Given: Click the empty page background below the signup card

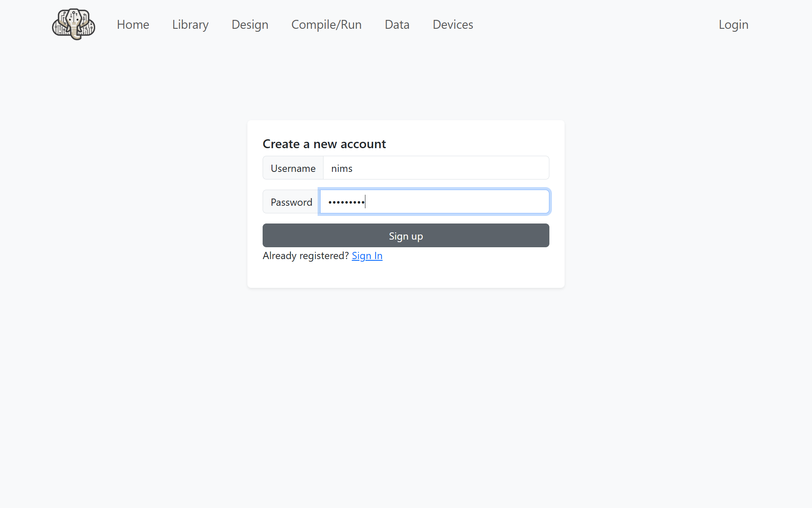Looking at the screenshot, I should (406, 381).
